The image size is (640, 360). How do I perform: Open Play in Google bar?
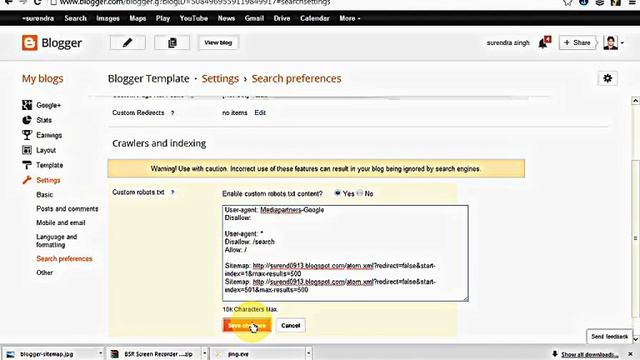pyautogui.click(x=162, y=18)
